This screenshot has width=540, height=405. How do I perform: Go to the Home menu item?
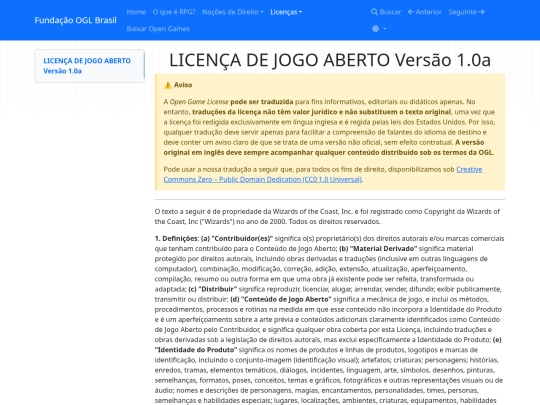[x=136, y=12]
